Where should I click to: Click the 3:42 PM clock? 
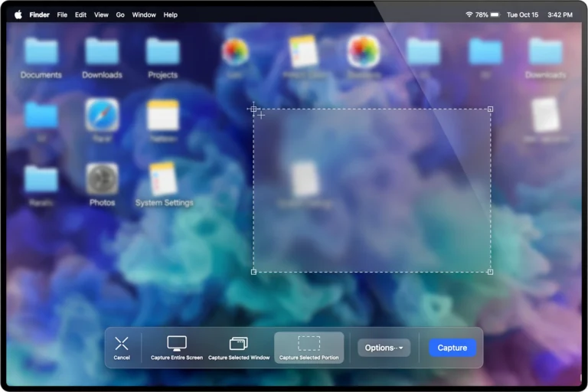point(560,15)
